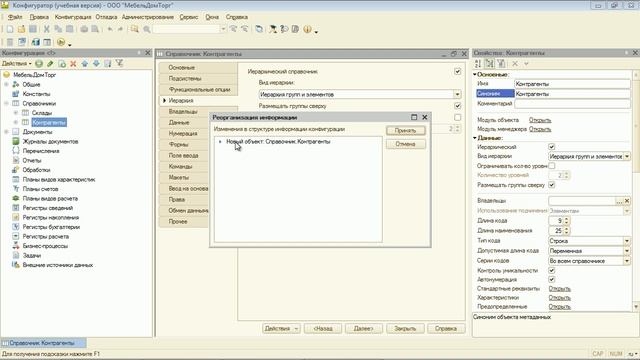Click the Cut scissors toolbar icon
The image size is (640, 360).
(47, 29)
